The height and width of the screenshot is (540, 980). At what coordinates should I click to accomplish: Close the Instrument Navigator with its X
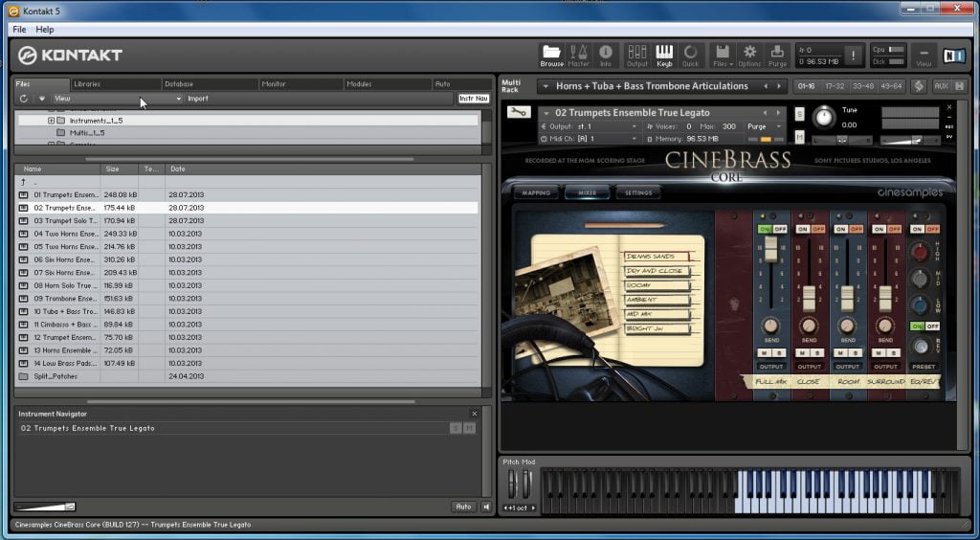475,414
